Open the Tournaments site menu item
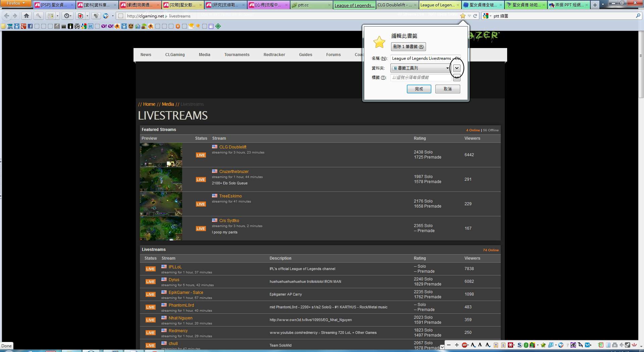This screenshot has height=352, width=644. [237, 55]
